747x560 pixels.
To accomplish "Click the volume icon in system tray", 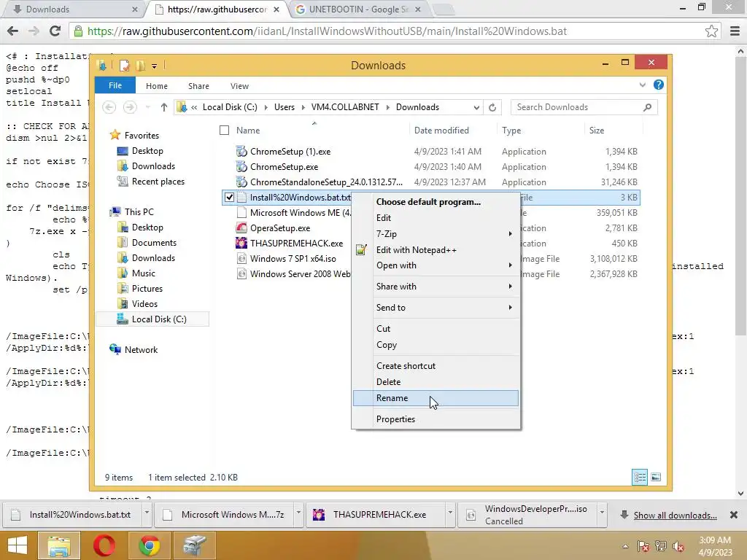I will [x=678, y=546].
